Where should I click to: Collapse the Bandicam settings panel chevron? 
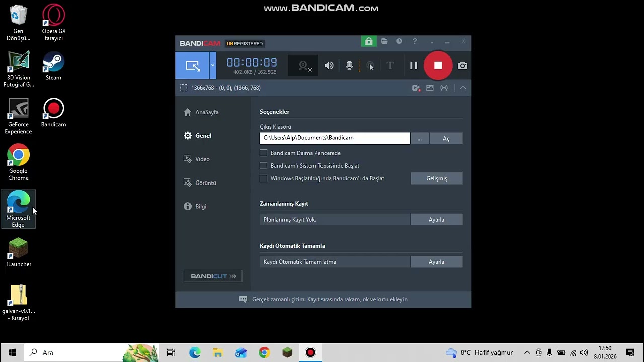[x=463, y=88]
